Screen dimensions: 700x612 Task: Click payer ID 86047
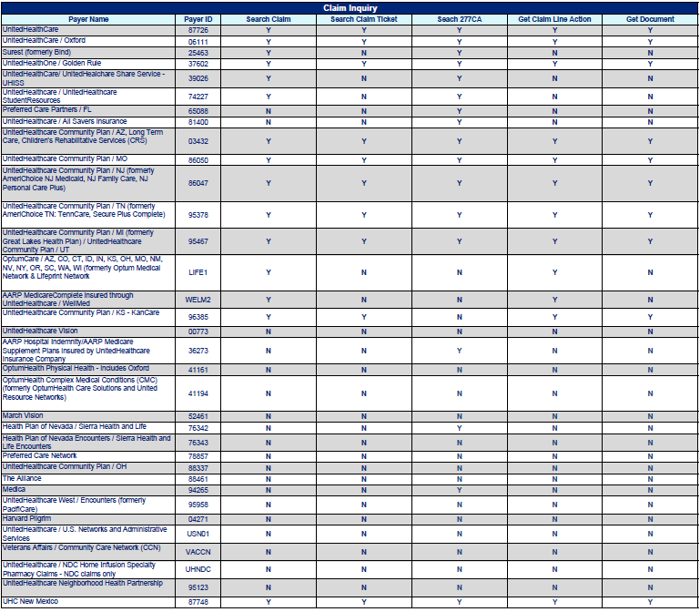pyautogui.click(x=198, y=183)
